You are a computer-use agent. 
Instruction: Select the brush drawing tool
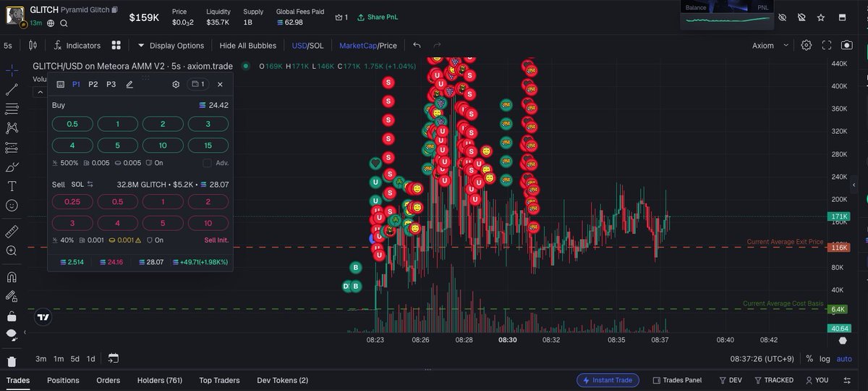[12, 167]
